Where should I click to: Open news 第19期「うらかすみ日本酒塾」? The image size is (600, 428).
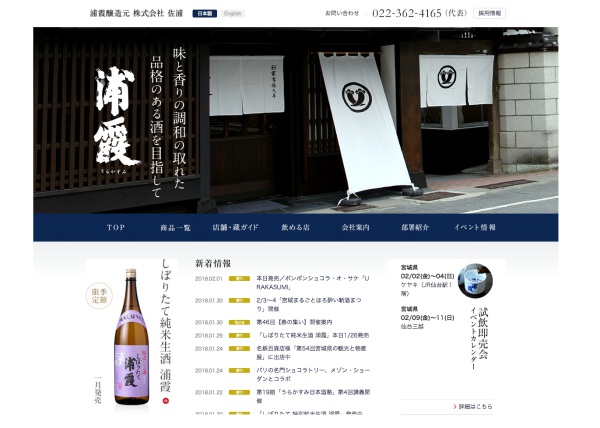coord(313,396)
